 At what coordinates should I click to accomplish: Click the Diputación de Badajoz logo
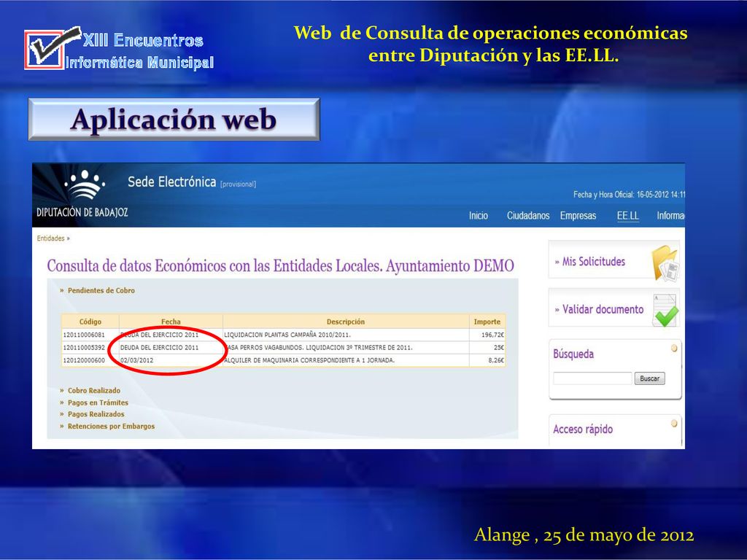[x=83, y=194]
